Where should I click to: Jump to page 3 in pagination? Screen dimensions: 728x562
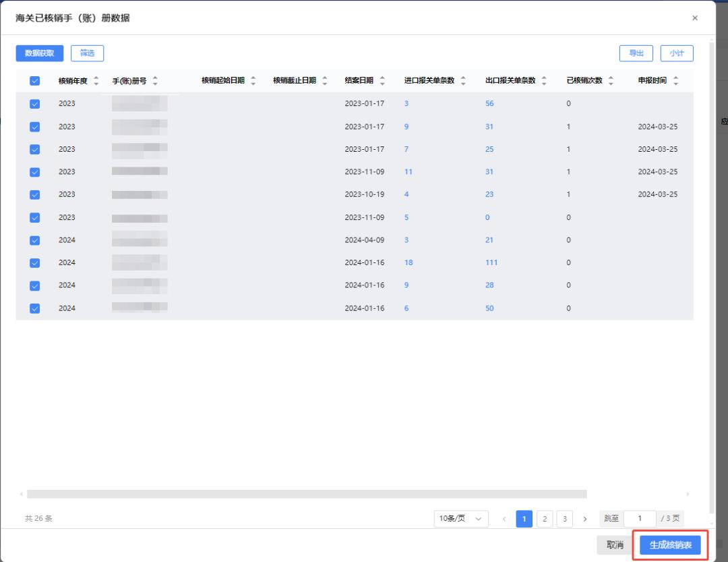click(x=564, y=519)
